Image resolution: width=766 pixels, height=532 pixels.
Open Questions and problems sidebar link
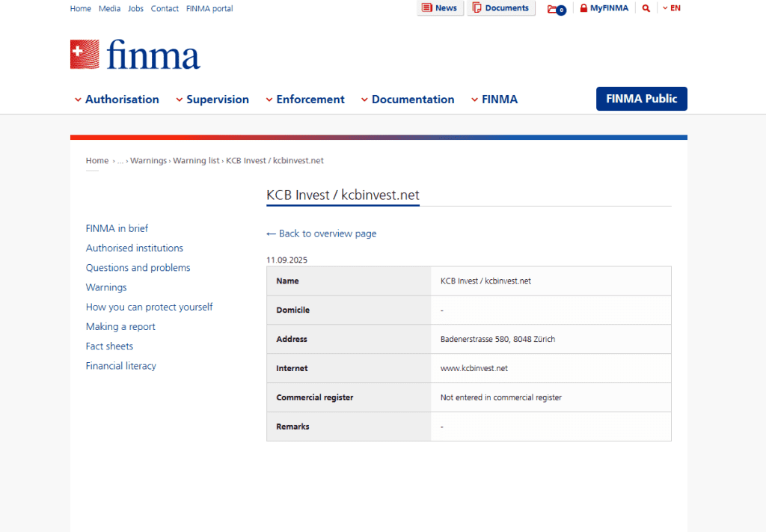coord(138,268)
